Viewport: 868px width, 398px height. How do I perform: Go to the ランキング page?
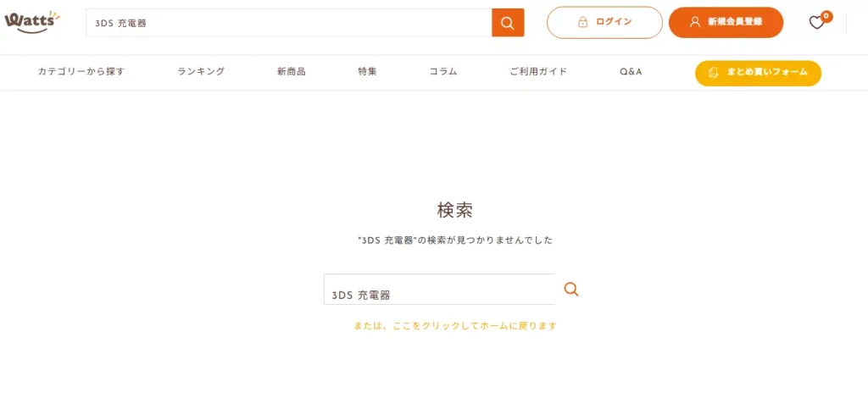pyautogui.click(x=201, y=71)
